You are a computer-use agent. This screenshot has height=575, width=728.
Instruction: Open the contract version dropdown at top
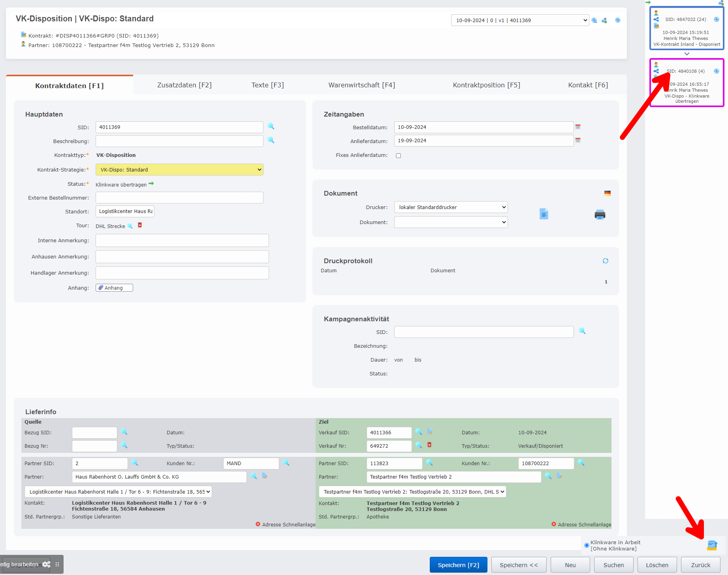click(520, 20)
